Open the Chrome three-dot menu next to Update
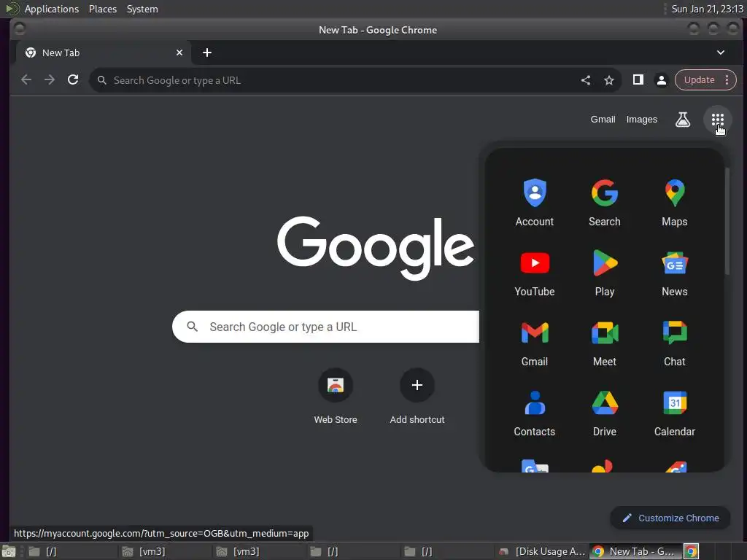The width and height of the screenshot is (747, 560). (727, 80)
